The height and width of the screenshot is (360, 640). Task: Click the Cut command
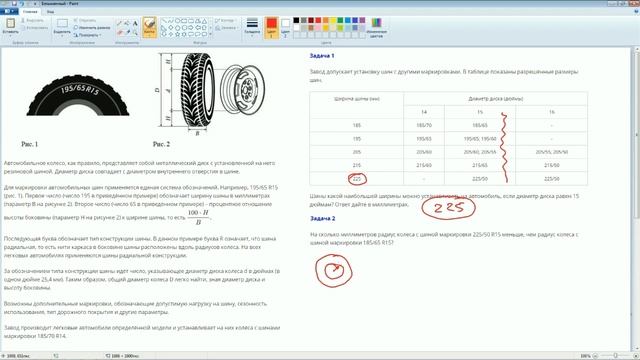tap(33, 20)
